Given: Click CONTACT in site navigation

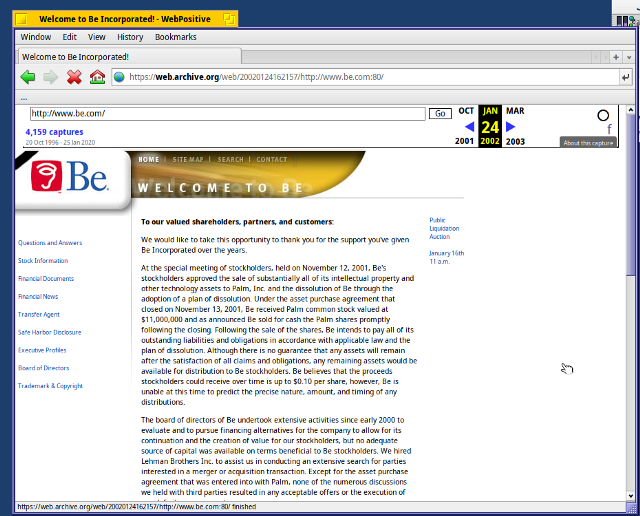Looking at the screenshot, I should 272,159.
